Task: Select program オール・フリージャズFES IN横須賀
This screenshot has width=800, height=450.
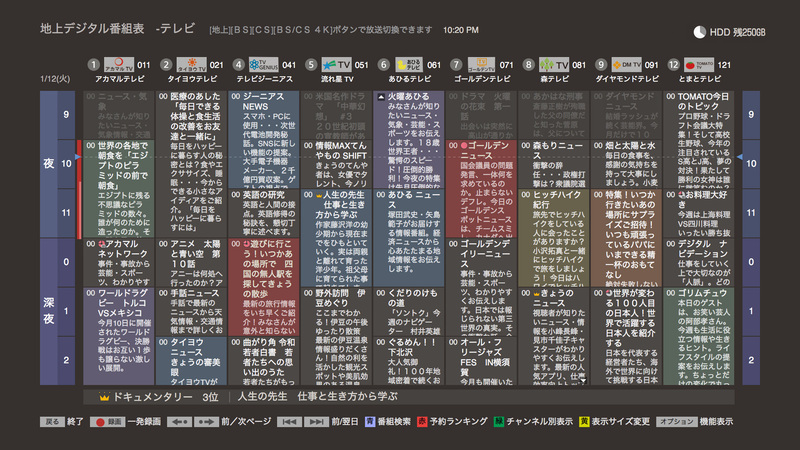Action: pyautogui.click(x=481, y=361)
